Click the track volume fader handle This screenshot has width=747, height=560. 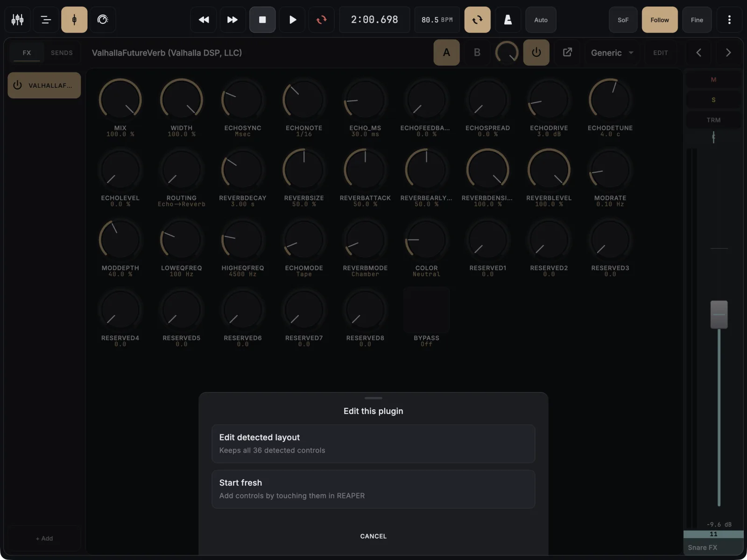coord(719,315)
